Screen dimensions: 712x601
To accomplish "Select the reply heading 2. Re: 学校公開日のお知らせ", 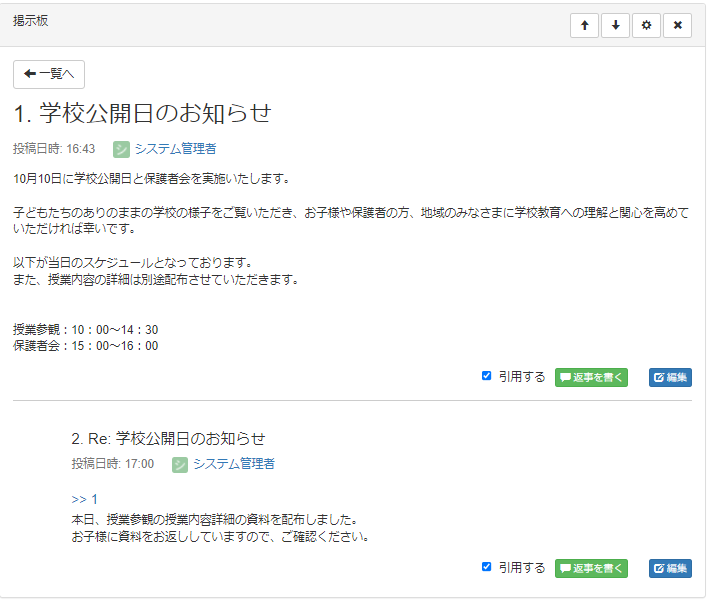I will [x=168, y=438].
